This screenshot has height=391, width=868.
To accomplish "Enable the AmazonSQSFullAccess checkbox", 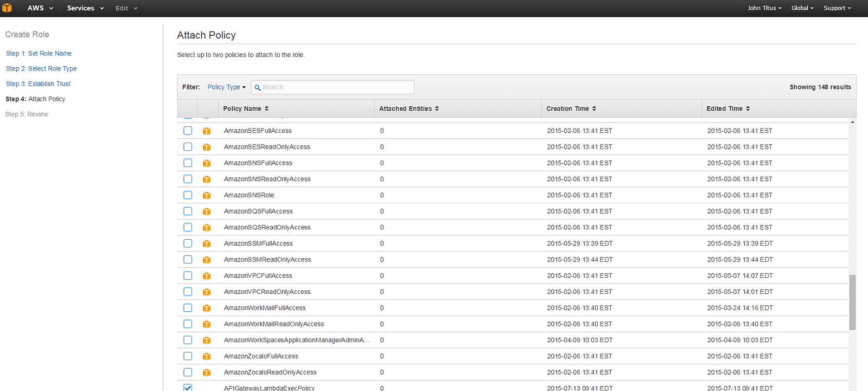I will pos(188,211).
